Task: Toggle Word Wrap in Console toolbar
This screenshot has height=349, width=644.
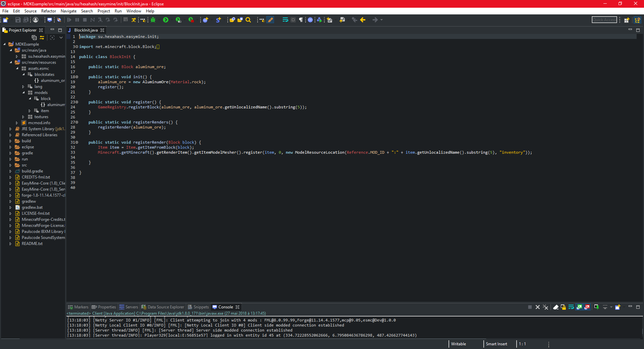Action: pos(571,307)
